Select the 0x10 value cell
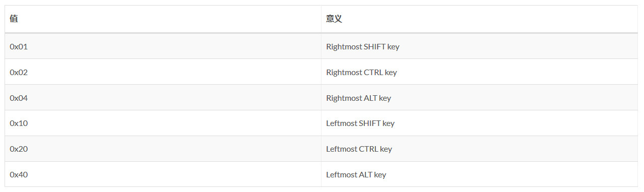This screenshot has width=644, height=192. pos(163,123)
